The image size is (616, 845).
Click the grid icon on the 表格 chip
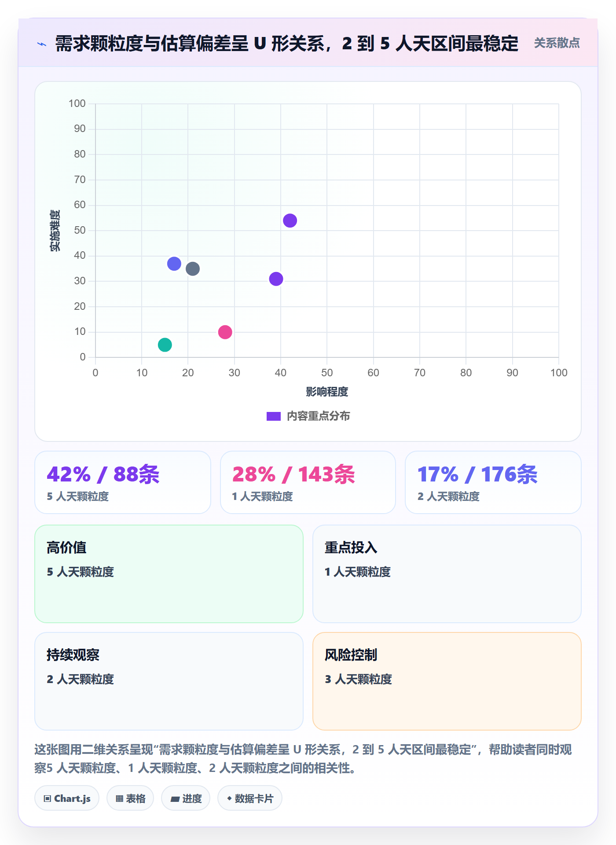[120, 798]
